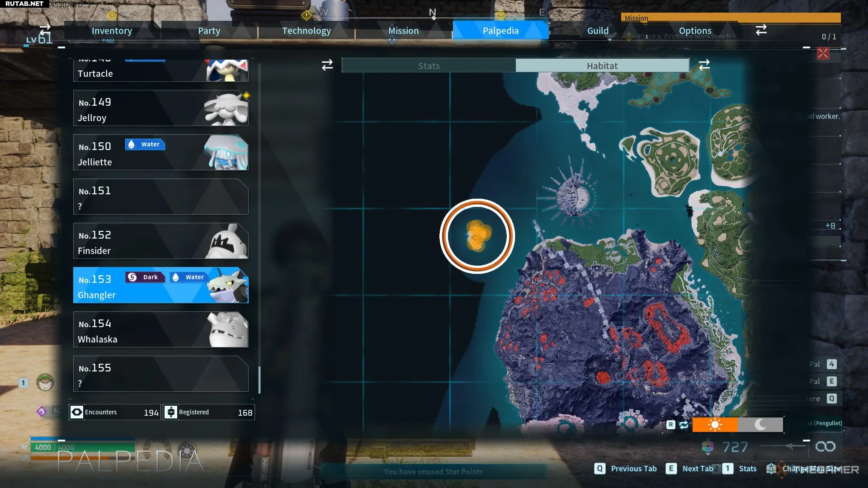868x488 pixels.
Task: Select No.149 Jellroy entry
Action: tap(161, 108)
